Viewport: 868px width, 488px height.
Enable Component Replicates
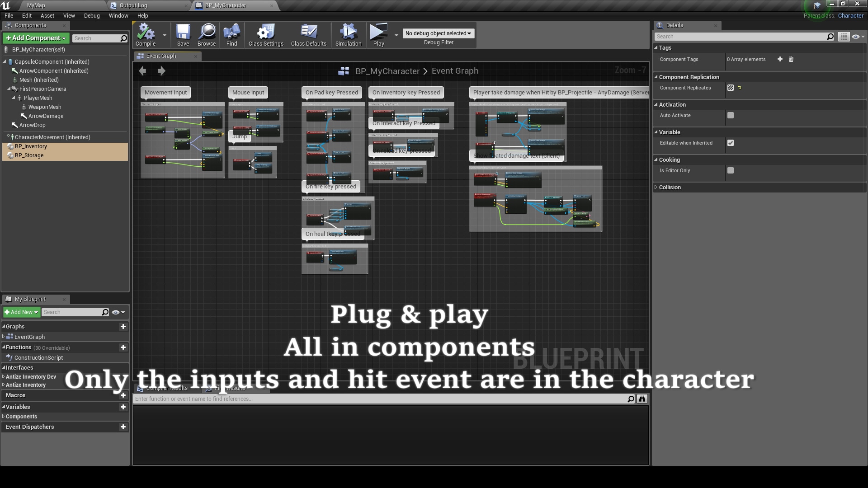(x=731, y=88)
